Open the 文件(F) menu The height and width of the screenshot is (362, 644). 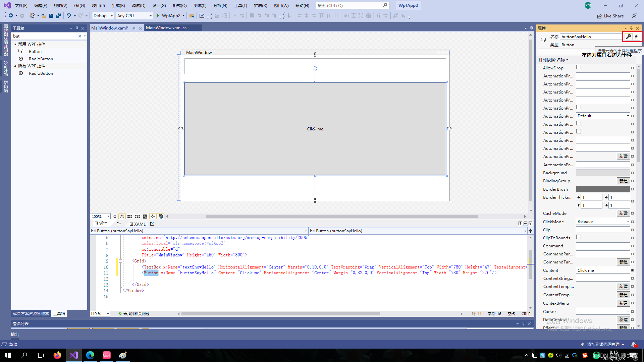[x=21, y=5]
